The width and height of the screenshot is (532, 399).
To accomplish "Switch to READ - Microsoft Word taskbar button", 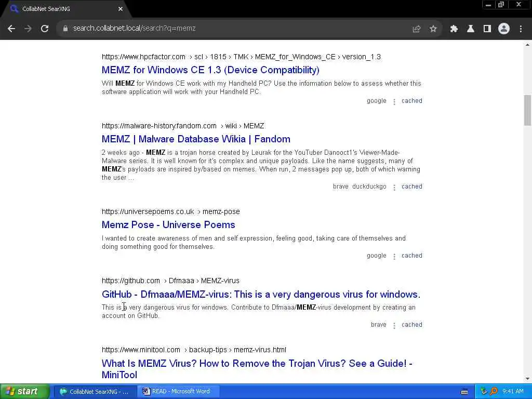I will click(178, 392).
